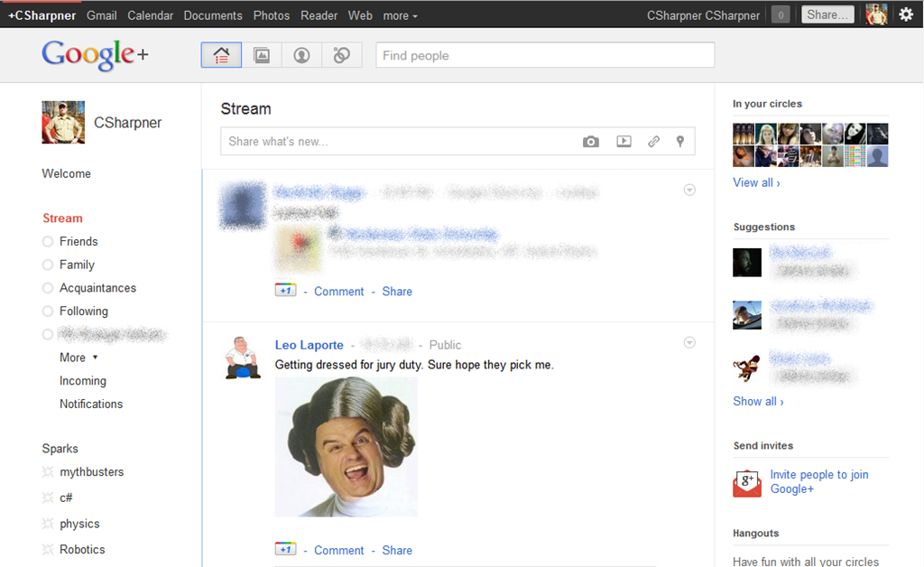The width and height of the screenshot is (924, 567).
Task: Open the Home stream icon
Action: [221, 55]
